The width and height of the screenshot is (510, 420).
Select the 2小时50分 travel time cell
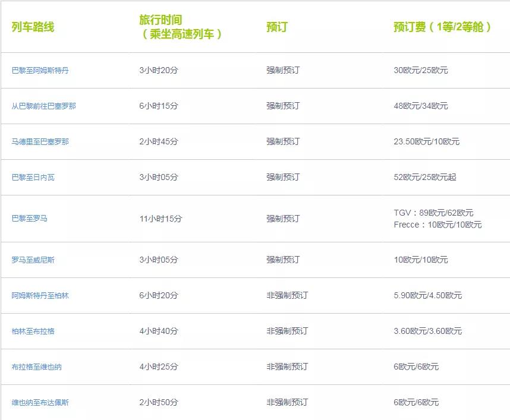159,401
